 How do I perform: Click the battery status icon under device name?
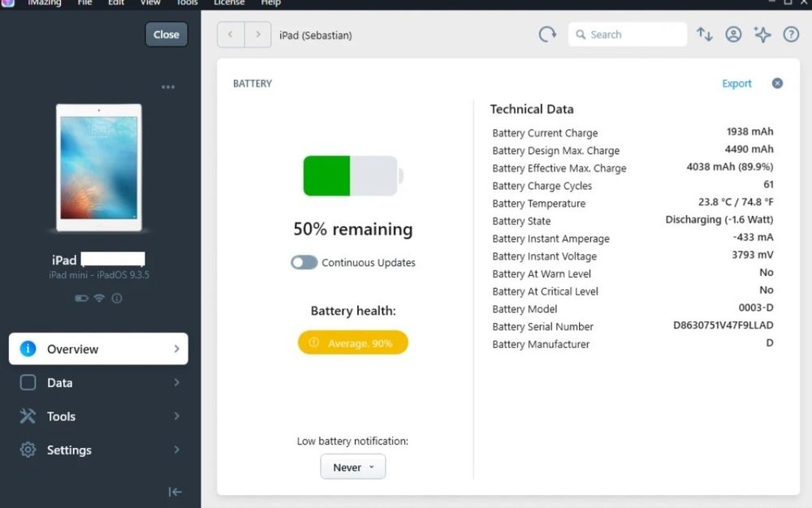tap(81, 298)
